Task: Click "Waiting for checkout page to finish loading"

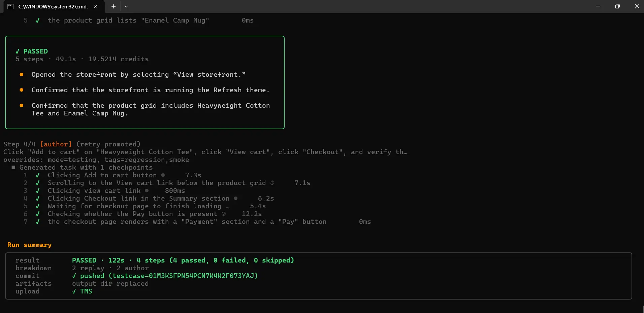Action: coord(134,206)
